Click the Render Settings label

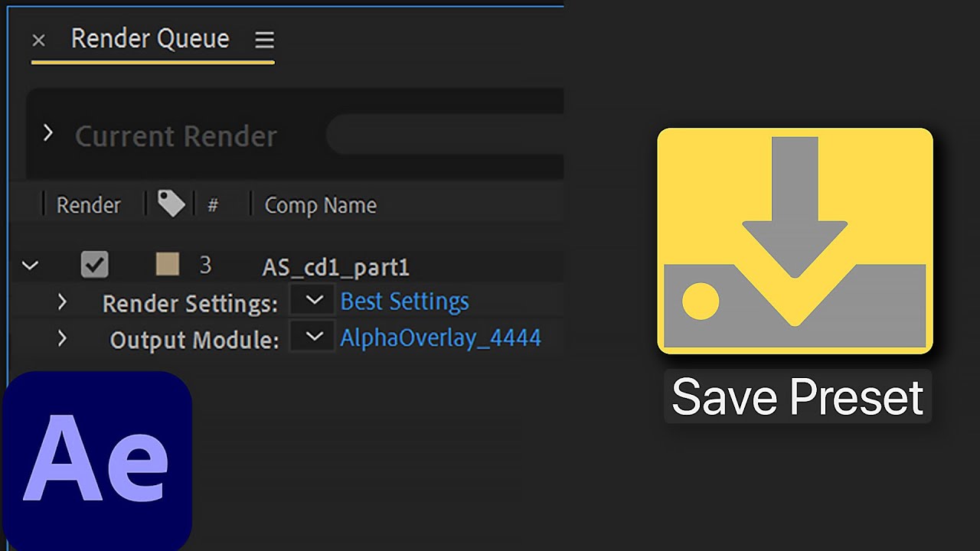[x=190, y=304]
